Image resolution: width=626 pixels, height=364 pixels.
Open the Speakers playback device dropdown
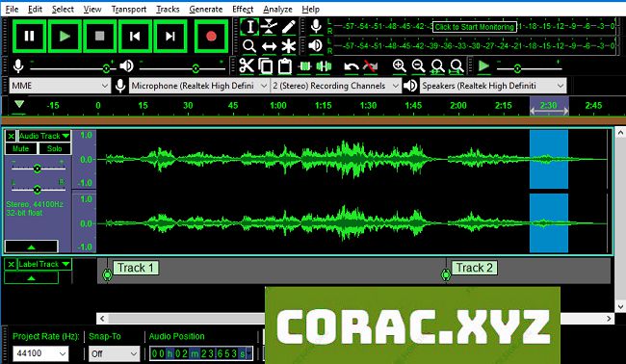click(493, 86)
